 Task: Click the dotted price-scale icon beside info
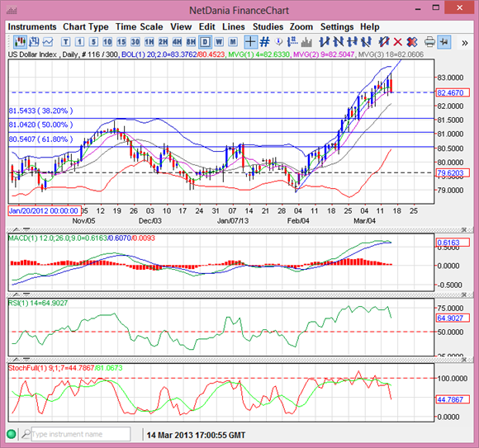click(x=292, y=42)
